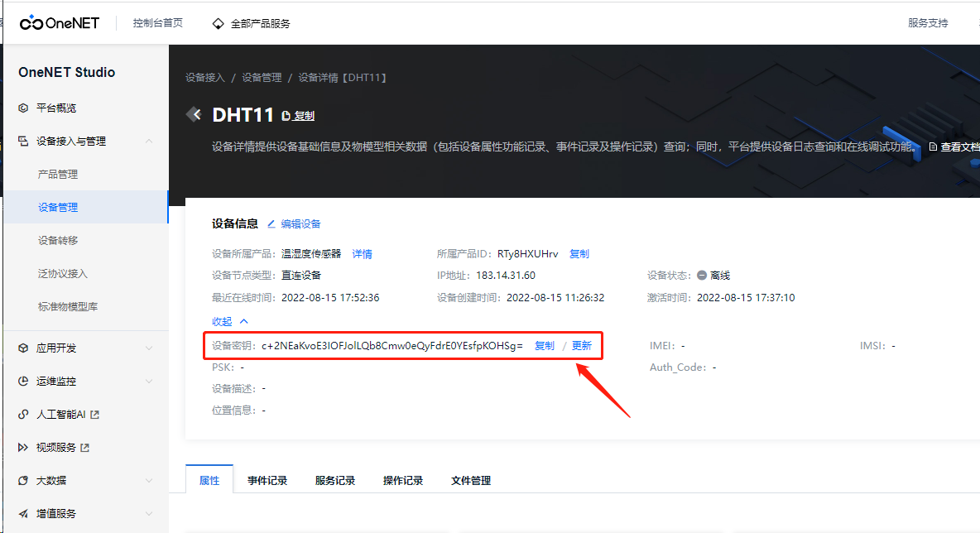
Task: Expand the 大数据 menu chevron
Action: point(149,481)
